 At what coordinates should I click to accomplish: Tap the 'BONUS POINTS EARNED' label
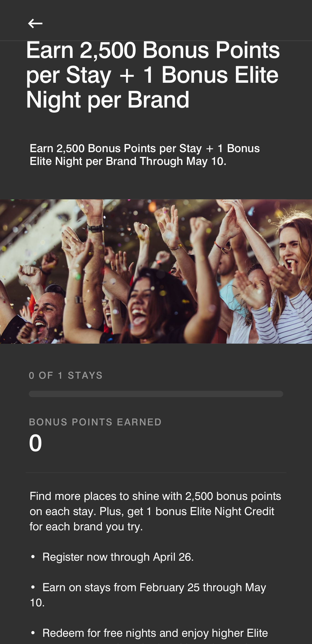95,422
